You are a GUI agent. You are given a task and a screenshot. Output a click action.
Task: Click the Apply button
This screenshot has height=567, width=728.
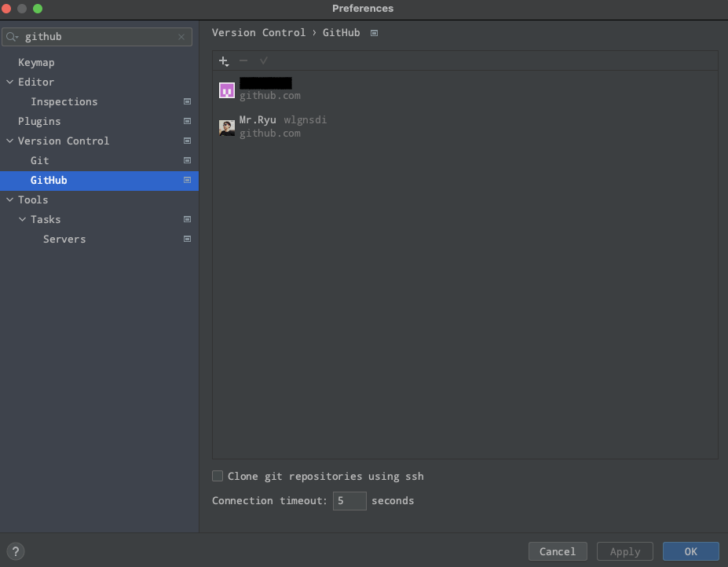point(625,551)
